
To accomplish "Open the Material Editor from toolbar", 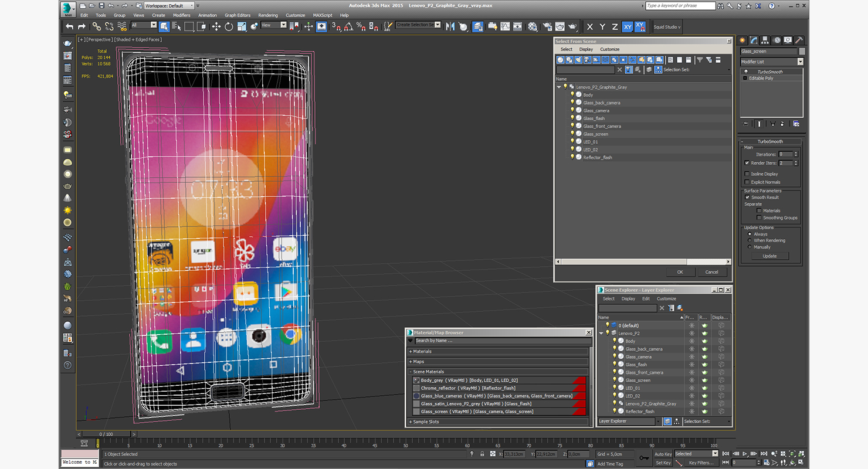I will coord(533,26).
